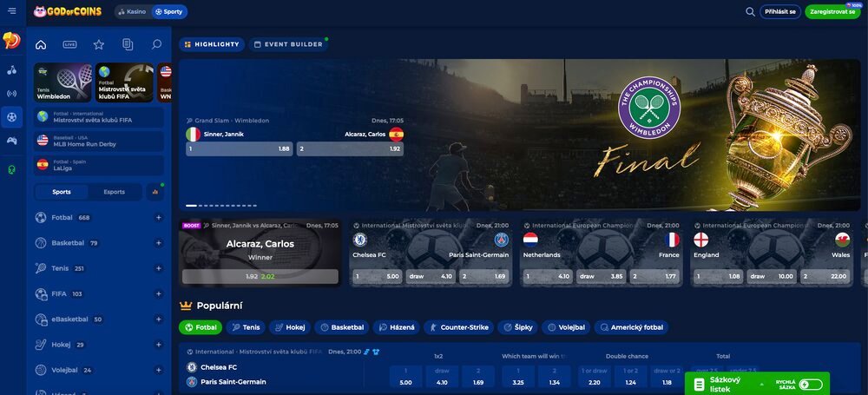Click the sports home icon
Image resolution: width=868 pixels, height=395 pixels.
pos(41,44)
